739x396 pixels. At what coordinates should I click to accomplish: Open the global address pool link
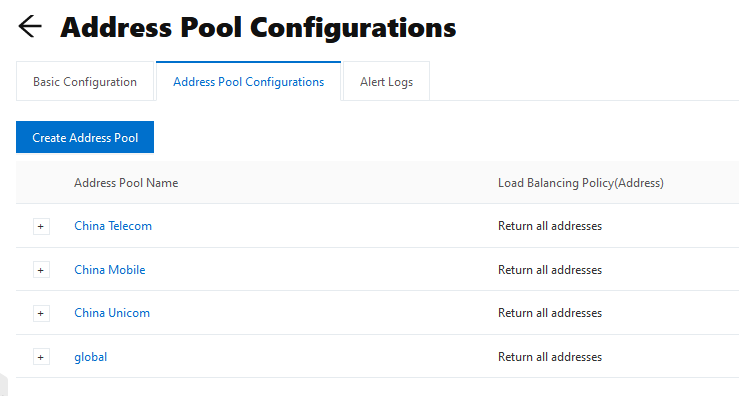pos(90,357)
